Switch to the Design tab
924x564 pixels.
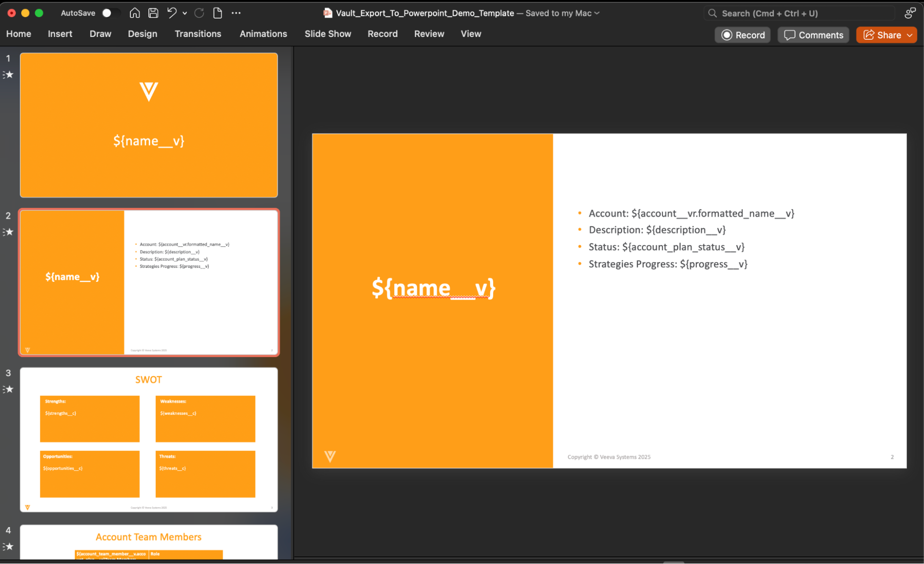pyautogui.click(x=142, y=34)
